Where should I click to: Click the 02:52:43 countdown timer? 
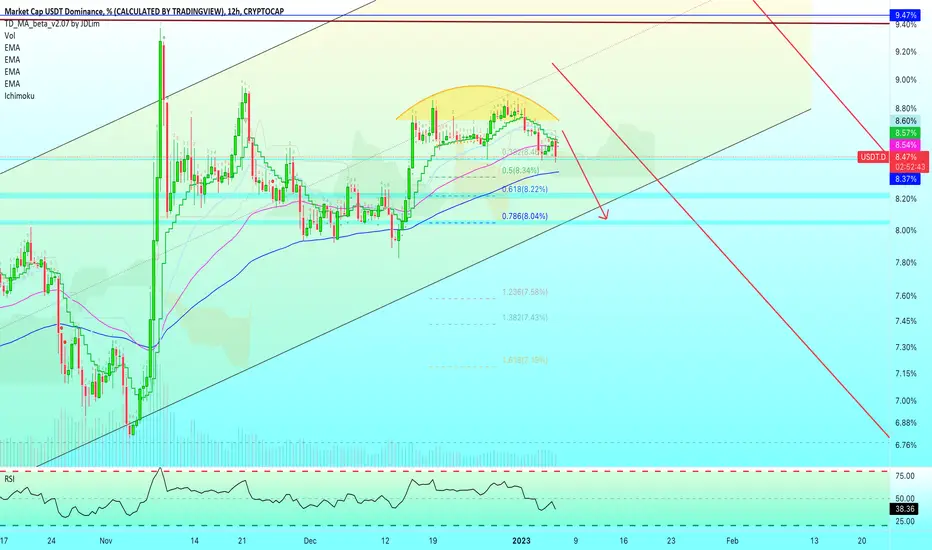point(908,167)
